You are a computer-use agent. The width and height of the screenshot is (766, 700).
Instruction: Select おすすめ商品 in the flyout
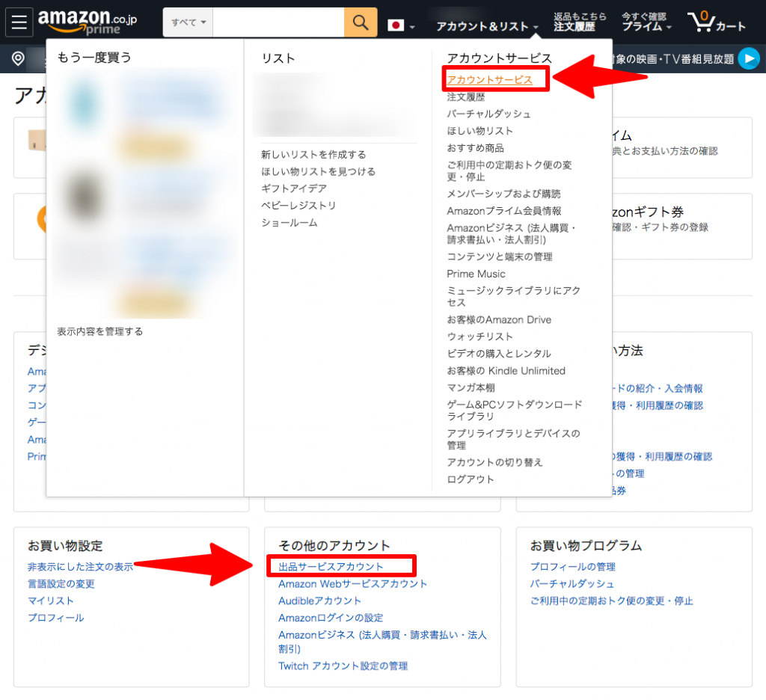point(475,148)
